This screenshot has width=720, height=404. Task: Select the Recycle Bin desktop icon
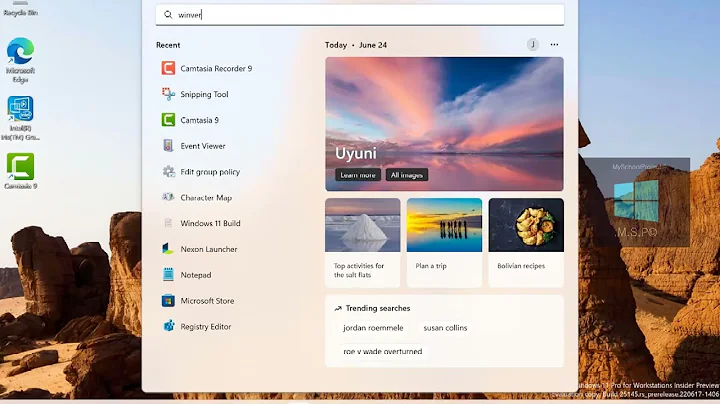point(20,8)
